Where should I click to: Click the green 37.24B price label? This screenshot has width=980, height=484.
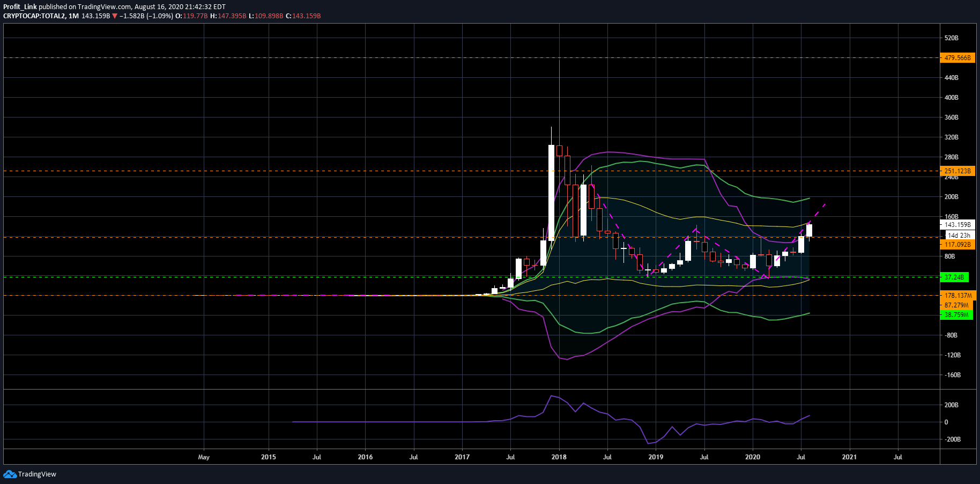pos(954,277)
